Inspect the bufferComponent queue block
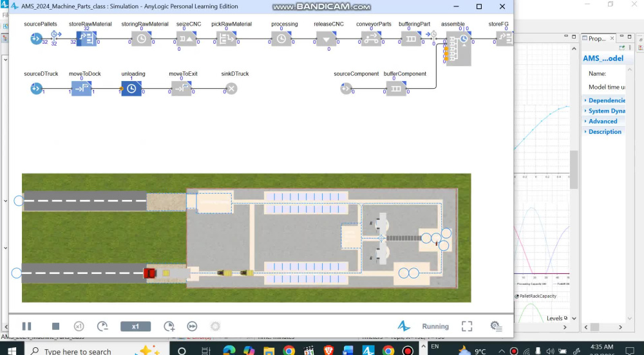The image size is (644, 355). tap(396, 89)
